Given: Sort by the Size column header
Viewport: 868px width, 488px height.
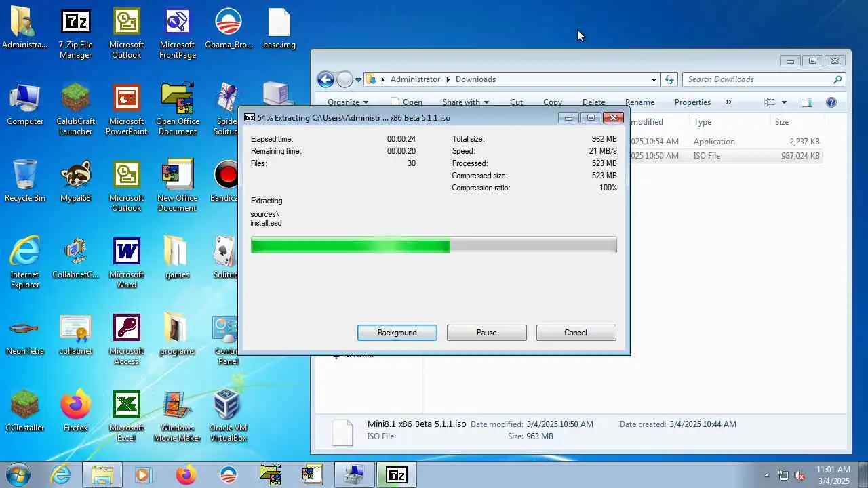Looking at the screenshot, I should pyautogui.click(x=797, y=122).
